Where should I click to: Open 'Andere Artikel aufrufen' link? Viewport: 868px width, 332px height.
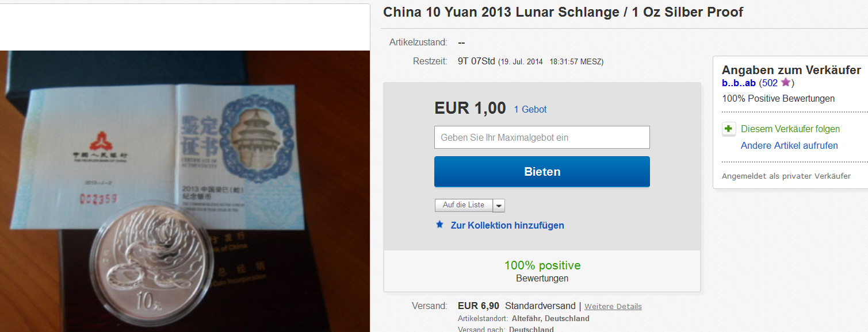(x=789, y=145)
